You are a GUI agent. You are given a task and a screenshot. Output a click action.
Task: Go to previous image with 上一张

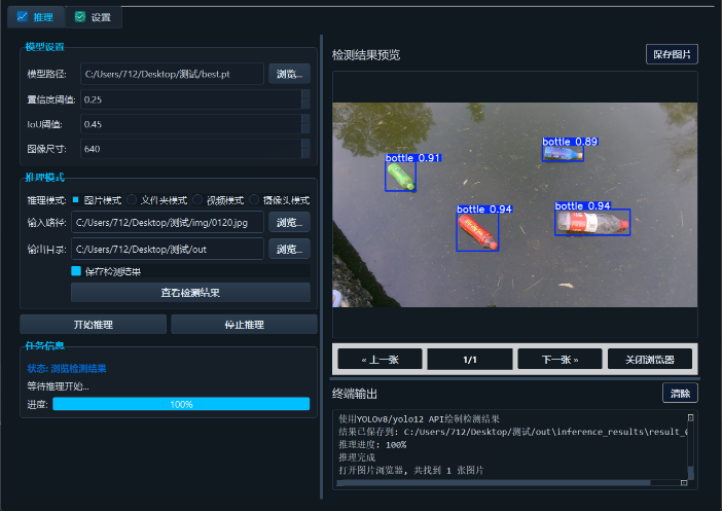tap(380, 360)
